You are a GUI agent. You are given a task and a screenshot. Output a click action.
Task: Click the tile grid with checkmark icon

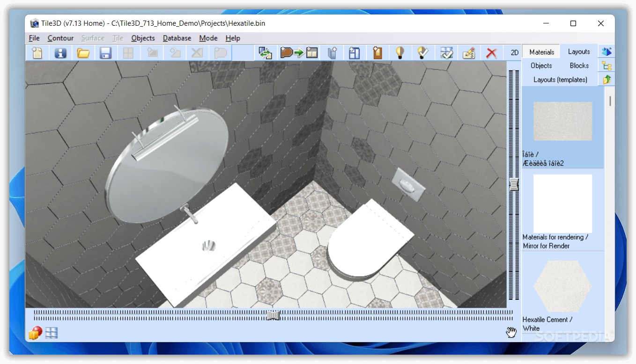446,53
